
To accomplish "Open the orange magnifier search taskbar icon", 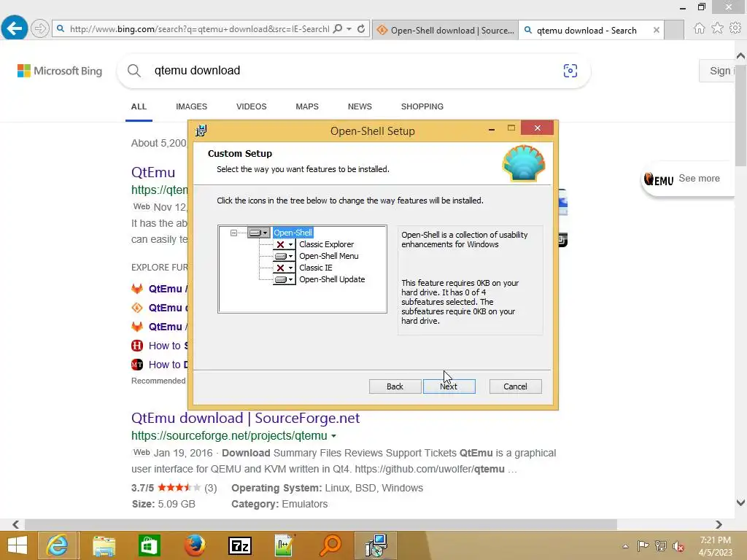I will tap(330, 545).
